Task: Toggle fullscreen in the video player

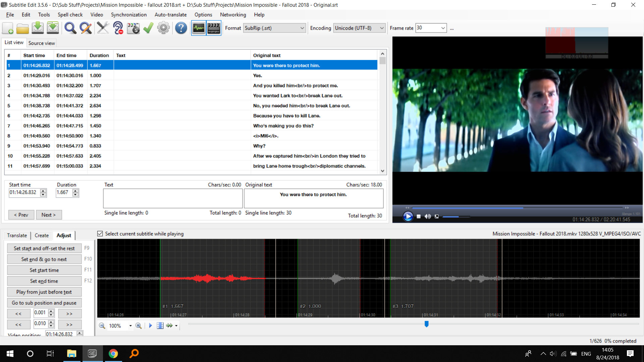Action: tap(437, 217)
